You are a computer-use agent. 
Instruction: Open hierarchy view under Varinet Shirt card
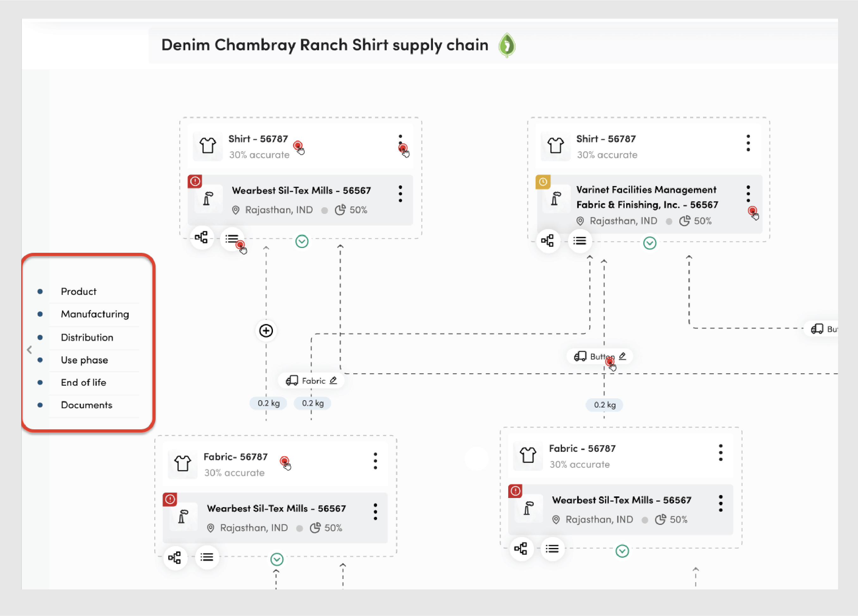tap(547, 241)
